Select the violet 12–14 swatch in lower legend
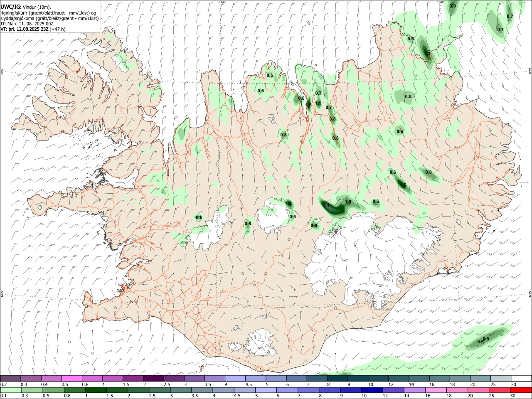The image size is (532, 399). click(394, 390)
